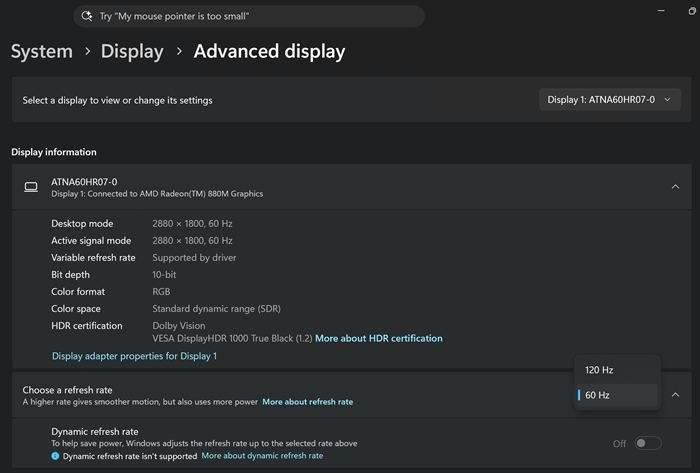The height and width of the screenshot is (473, 700).
Task: Click the Active signal mode label
Action: (91, 241)
